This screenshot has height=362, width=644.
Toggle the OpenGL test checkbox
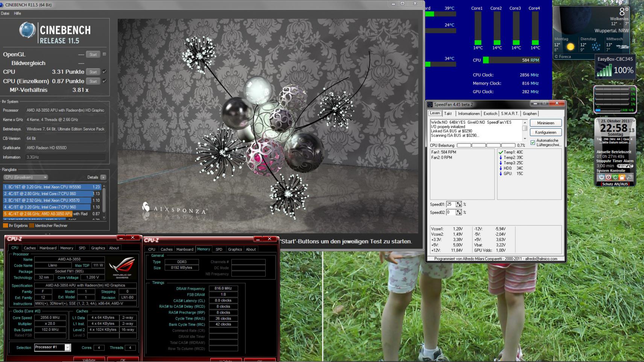105,54
